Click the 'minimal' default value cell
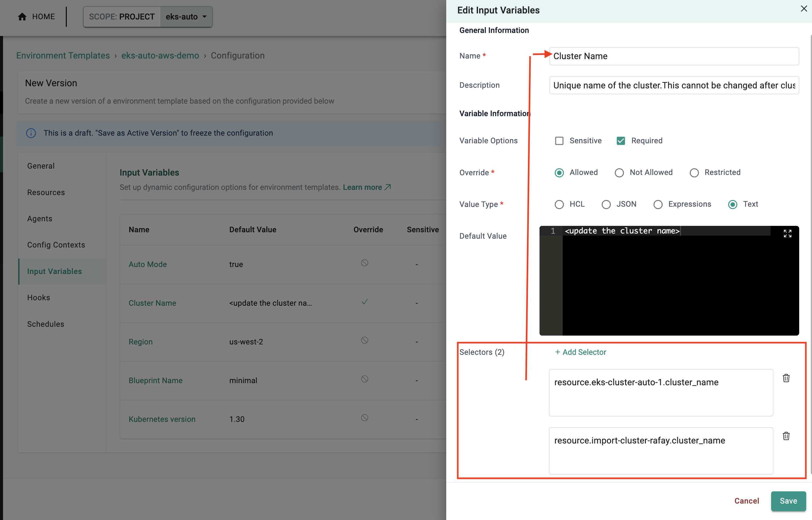 click(243, 380)
